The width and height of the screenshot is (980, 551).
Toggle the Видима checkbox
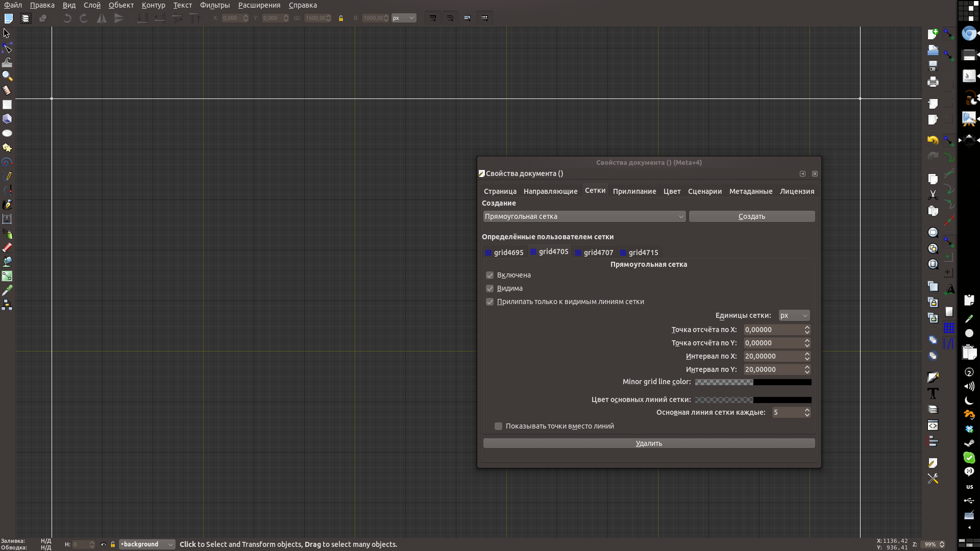point(490,288)
